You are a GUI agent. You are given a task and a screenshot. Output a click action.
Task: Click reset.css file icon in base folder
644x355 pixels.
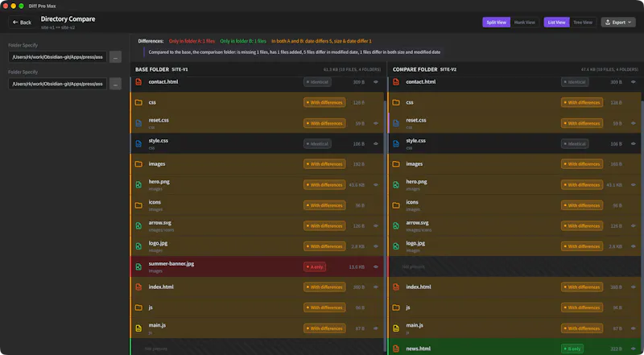(138, 123)
